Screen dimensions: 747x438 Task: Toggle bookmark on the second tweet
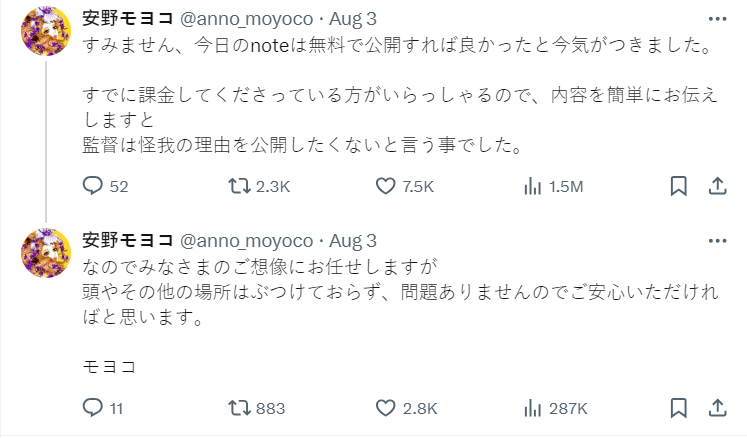tap(678, 408)
